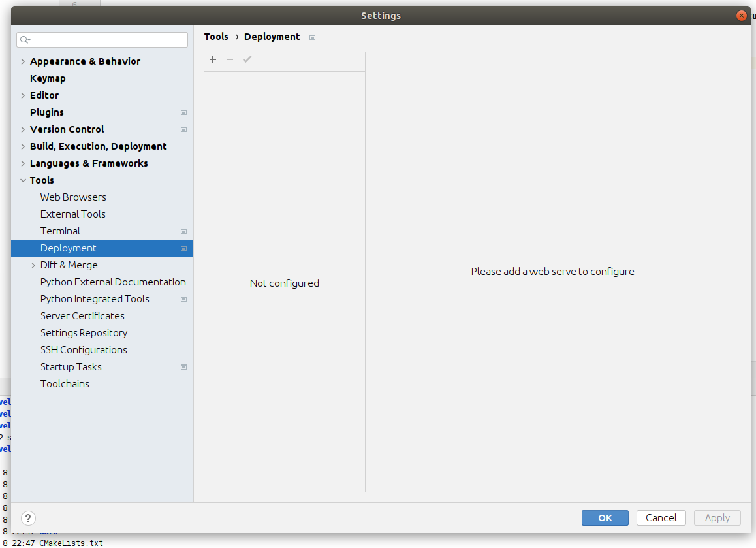Open Python Integrated Tools settings
This screenshot has height=548, width=756.
tap(95, 299)
